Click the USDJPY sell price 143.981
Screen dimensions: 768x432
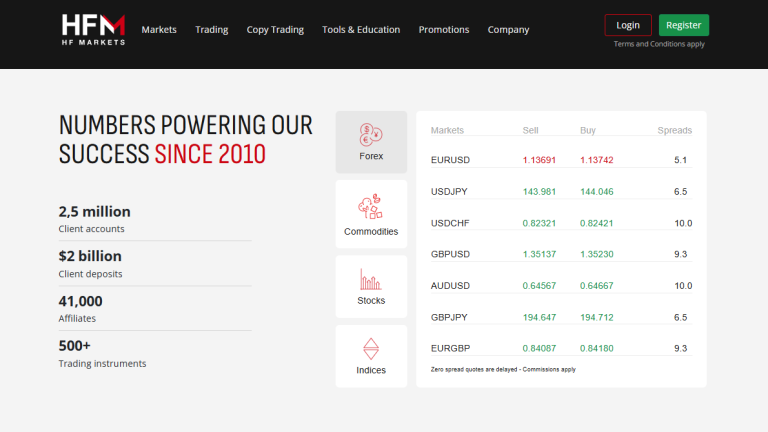[539, 191]
